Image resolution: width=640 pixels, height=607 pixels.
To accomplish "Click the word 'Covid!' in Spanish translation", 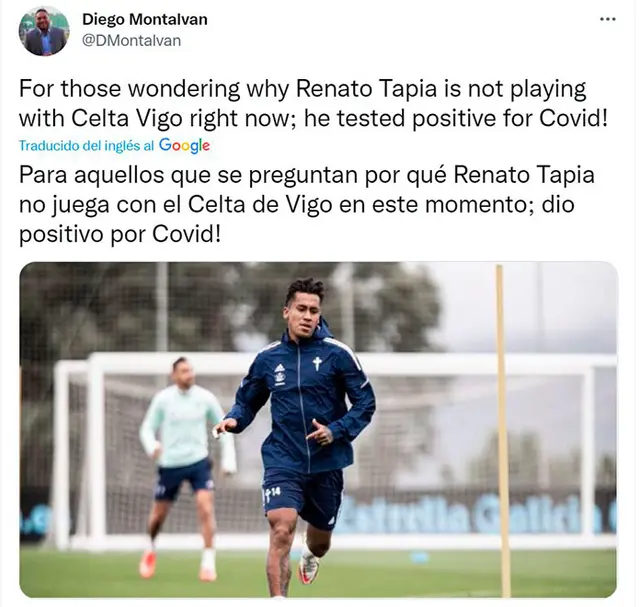I will pyautogui.click(x=187, y=234).
